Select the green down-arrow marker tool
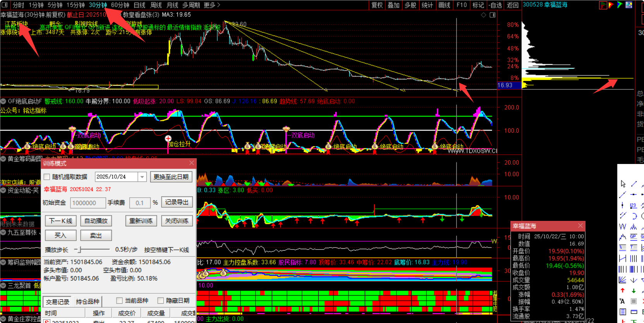The height and width of the screenshot is (323, 644). coord(634,291)
